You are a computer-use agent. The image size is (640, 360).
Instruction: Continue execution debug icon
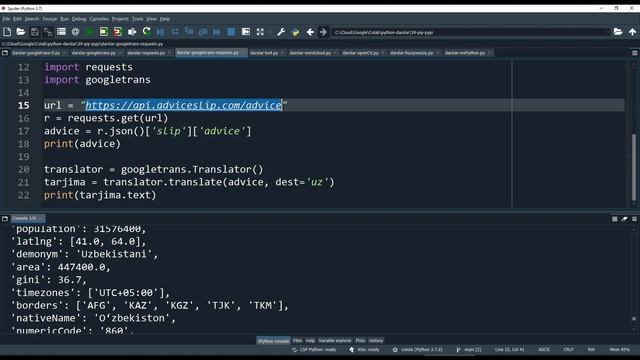[x=217, y=32]
